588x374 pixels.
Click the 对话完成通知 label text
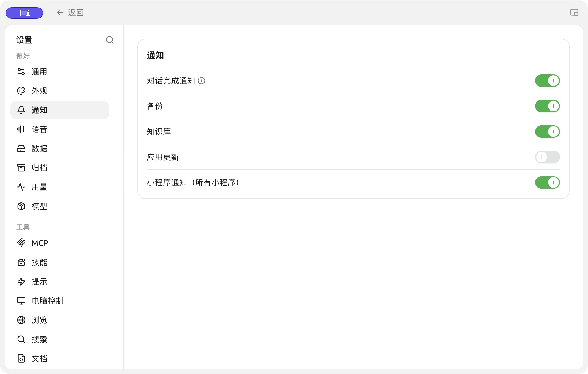[x=171, y=81]
